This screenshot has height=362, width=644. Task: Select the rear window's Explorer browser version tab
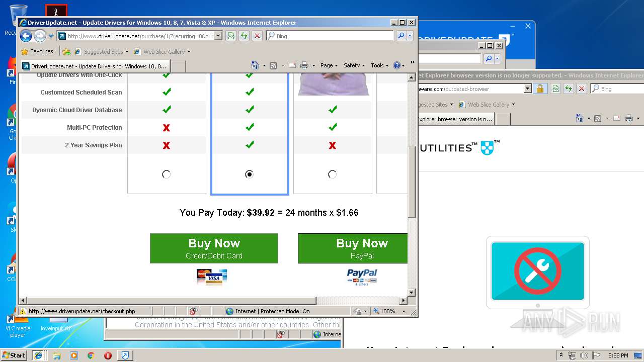[x=456, y=119]
